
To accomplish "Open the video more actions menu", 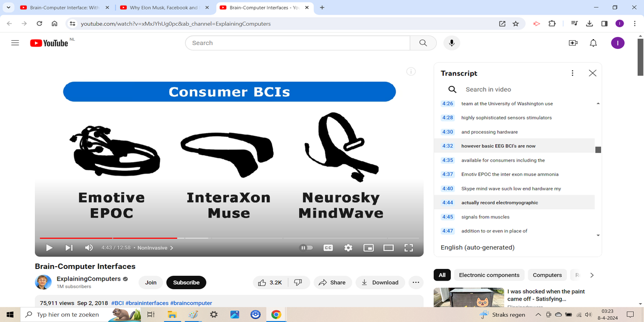I will coord(416,282).
